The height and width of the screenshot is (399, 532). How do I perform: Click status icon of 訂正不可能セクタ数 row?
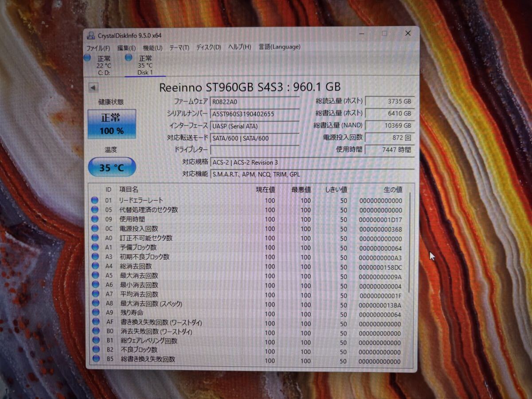(x=95, y=238)
